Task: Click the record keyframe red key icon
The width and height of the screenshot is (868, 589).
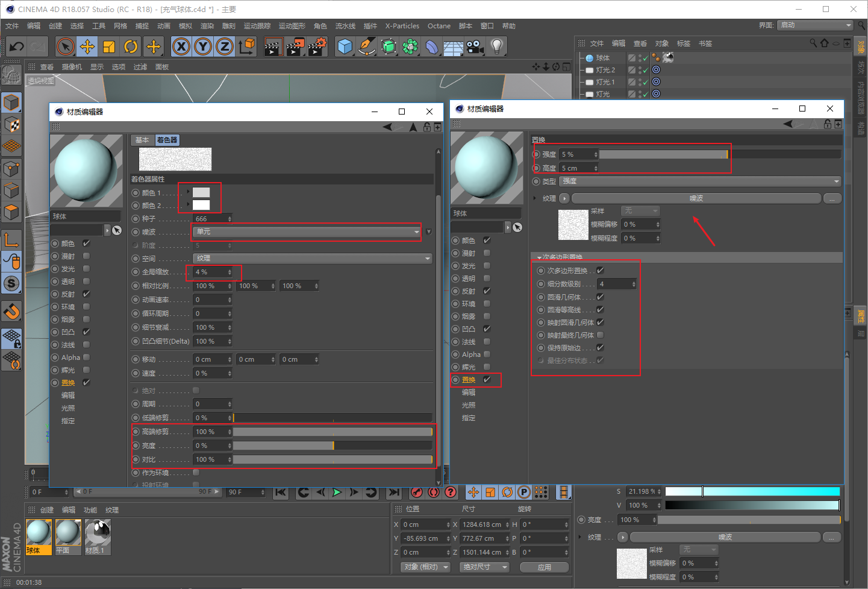Action: (x=417, y=493)
